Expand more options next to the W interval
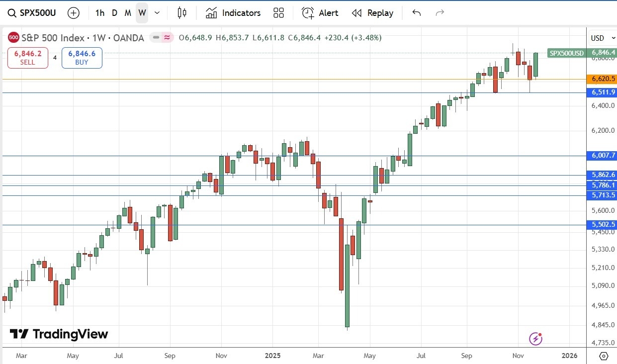 (156, 13)
